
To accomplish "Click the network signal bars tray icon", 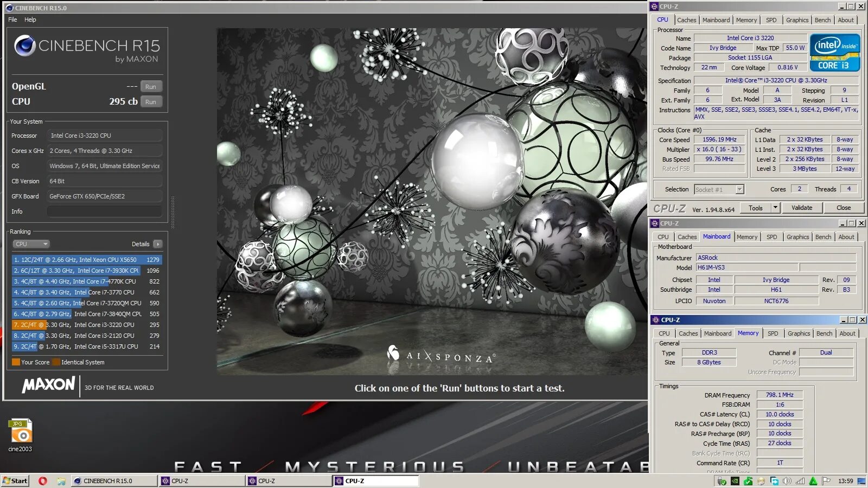I will click(800, 481).
